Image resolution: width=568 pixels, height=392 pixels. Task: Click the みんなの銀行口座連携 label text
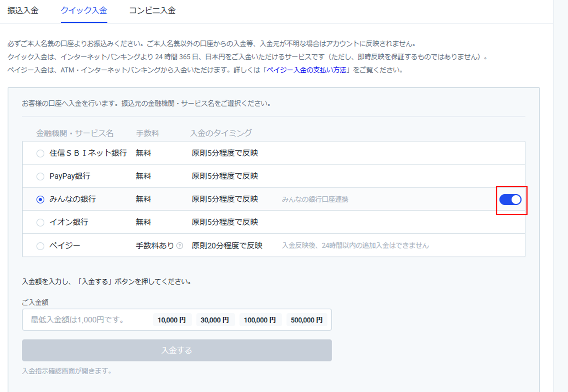(x=315, y=200)
